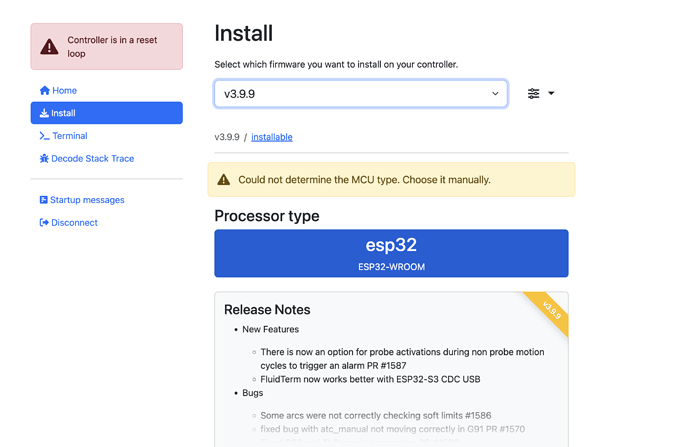Click the Terminal prompt icon
The width and height of the screenshot is (690, 447).
(x=44, y=136)
